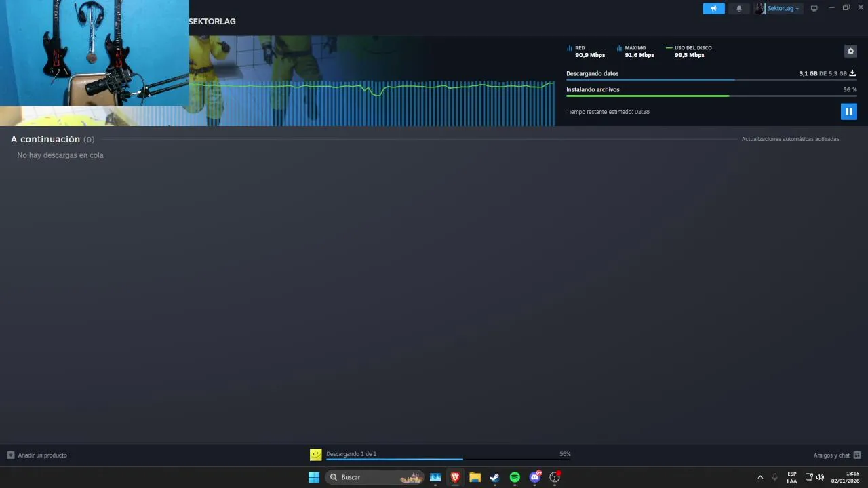The width and height of the screenshot is (868, 488).
Task: Open network settings tray icon
Action: click(809, 477)
